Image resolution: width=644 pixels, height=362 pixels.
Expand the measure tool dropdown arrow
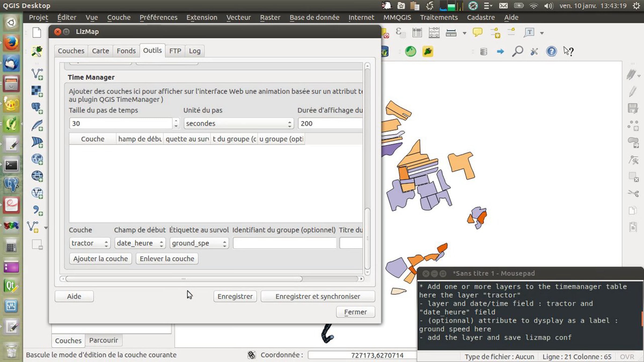pyautogui.click(x=464, y=33)
